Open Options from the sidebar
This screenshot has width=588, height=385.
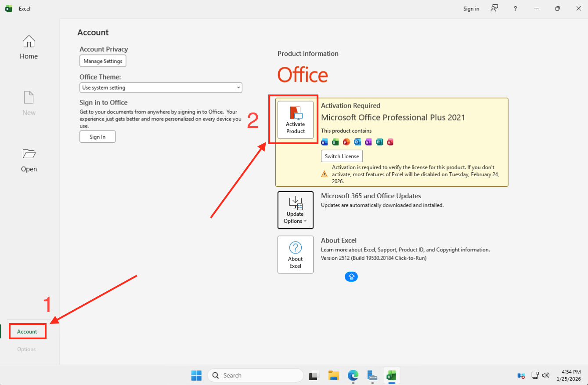(26, 349)
